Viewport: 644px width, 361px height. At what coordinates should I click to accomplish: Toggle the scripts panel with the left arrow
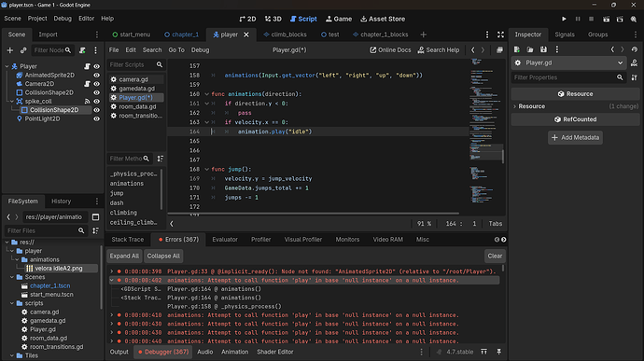coord(172,224)
